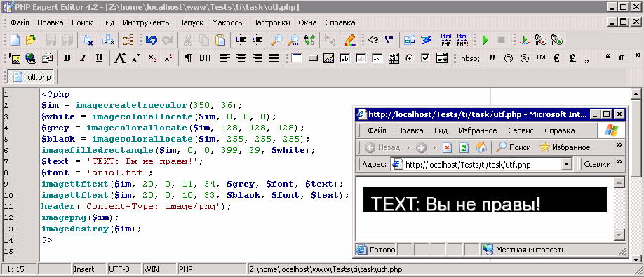Screen dimensions: 644x277
Task: Create a new file with the blank page icon
Action: pyautogui.click(x=15, y=40)
